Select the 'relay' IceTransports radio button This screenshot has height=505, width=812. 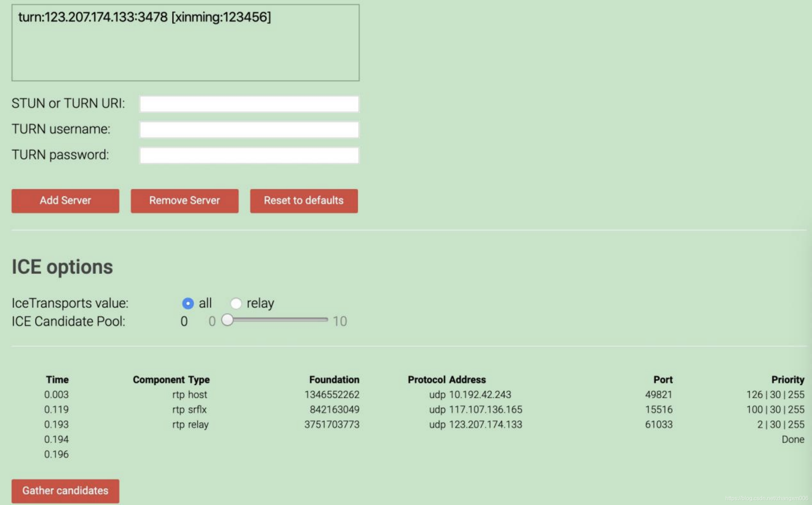pyautogui.click(x=236, y=303)
